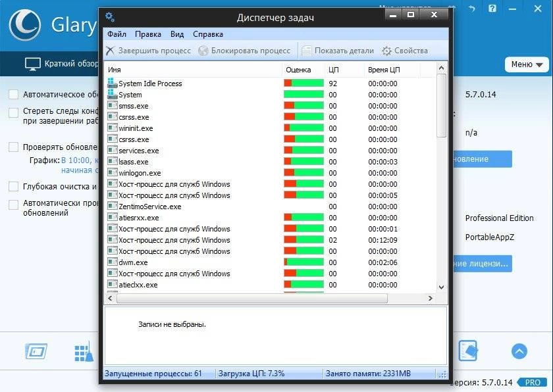
Task: Sort by ЦП column header
Action: tap(344, 70)
